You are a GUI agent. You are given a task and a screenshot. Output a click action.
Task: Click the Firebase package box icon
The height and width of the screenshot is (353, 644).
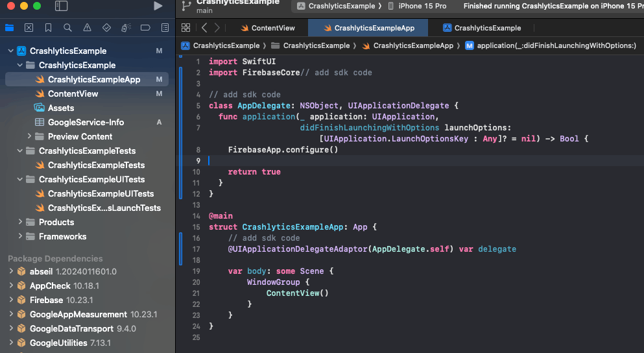[21, 300]
